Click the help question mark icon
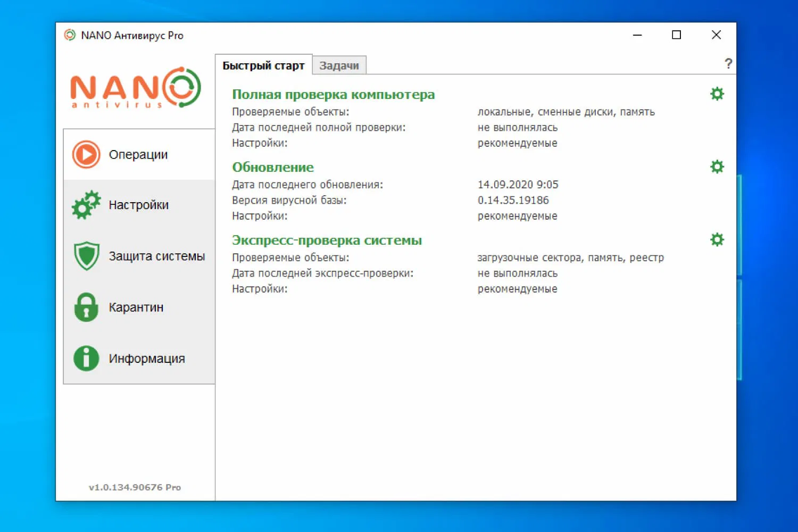The image size is (798, 532). pyautogui.click(x=729, y=63)
